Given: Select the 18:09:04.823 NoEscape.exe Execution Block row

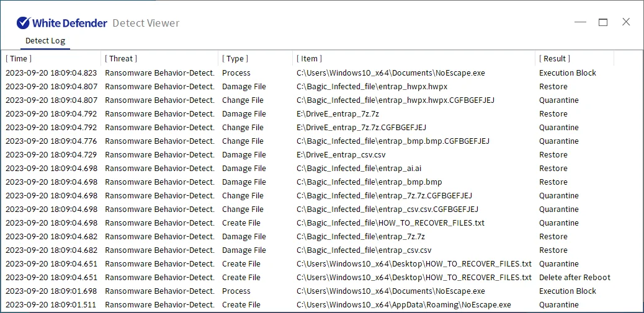Looking at the screenshot, I should (390, 73).
